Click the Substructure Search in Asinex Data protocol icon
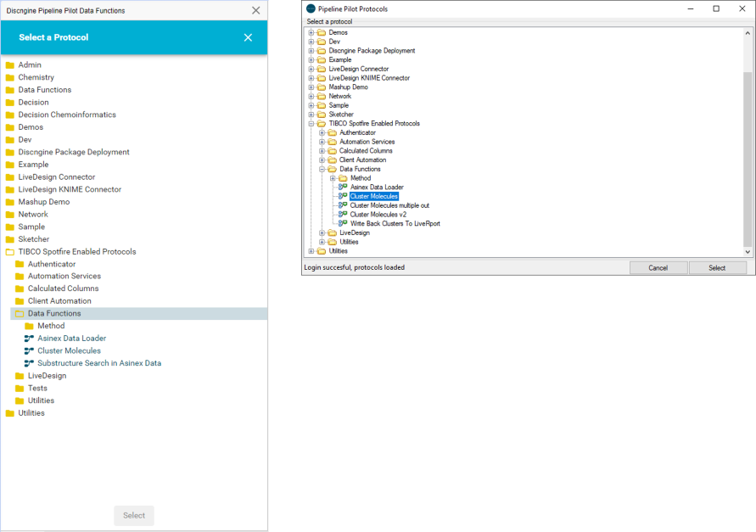 pos(29,363)
